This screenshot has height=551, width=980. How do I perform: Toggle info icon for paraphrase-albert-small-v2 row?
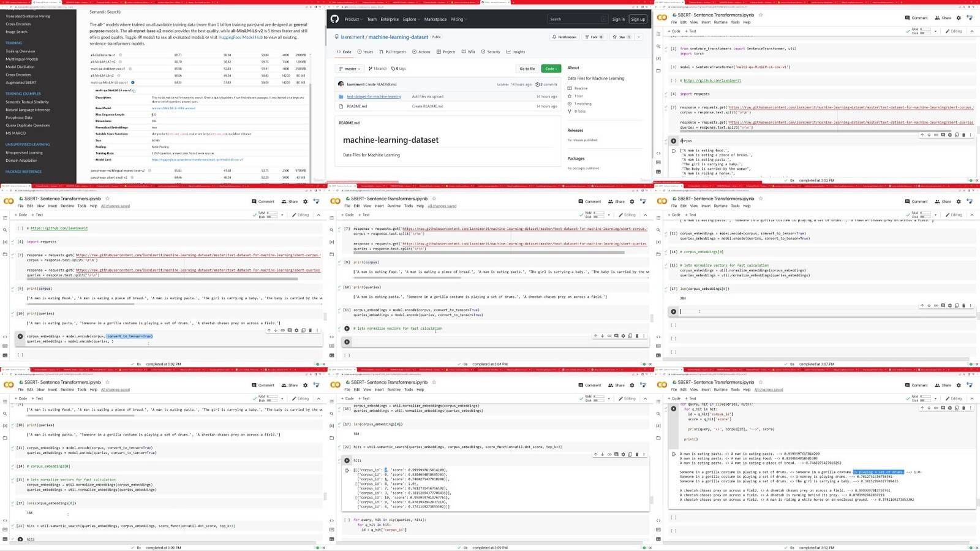[132, 177]
